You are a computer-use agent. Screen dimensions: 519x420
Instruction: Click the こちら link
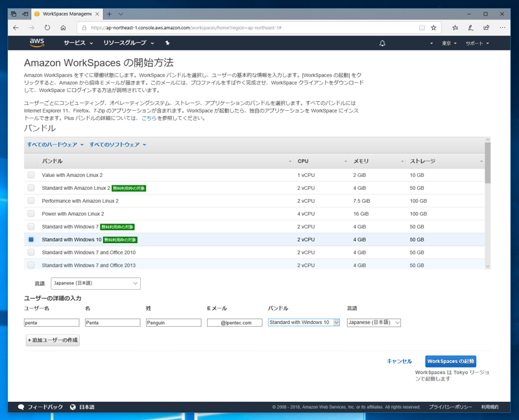point(149,118)
